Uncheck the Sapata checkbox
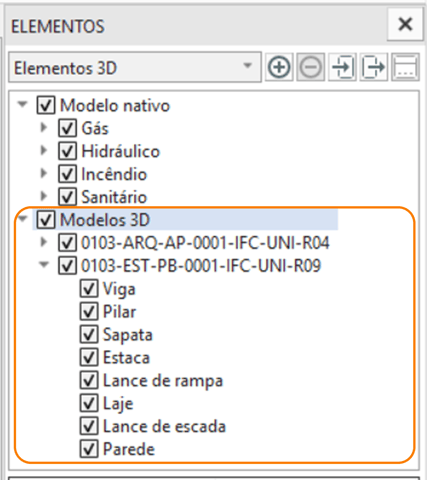The image size is (427, 480). [89, 334]
